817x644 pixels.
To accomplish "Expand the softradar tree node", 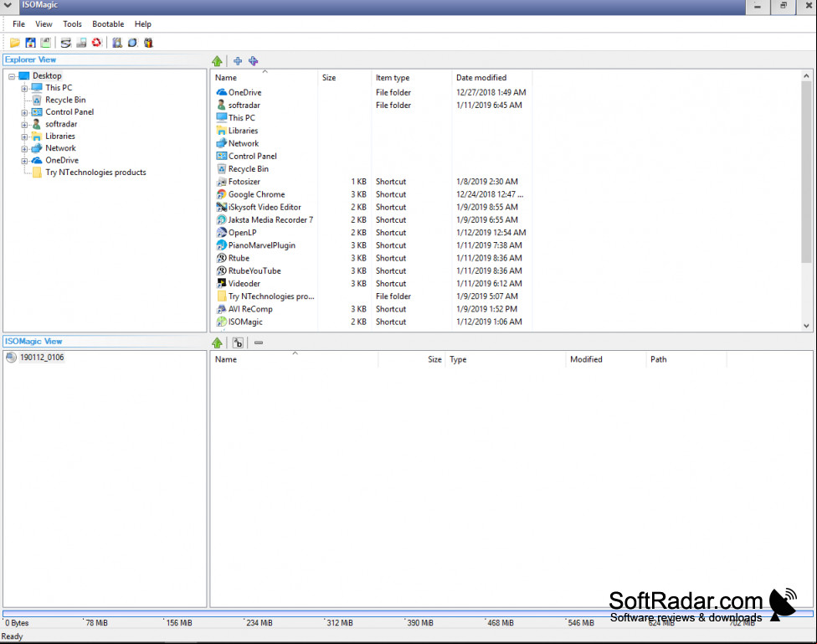I will 24,125.
